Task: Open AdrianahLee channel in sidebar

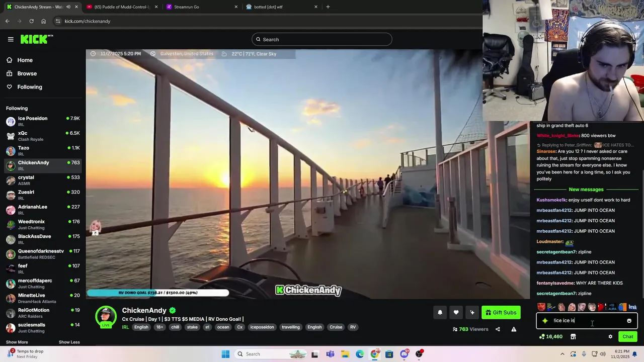Action: 43,210
